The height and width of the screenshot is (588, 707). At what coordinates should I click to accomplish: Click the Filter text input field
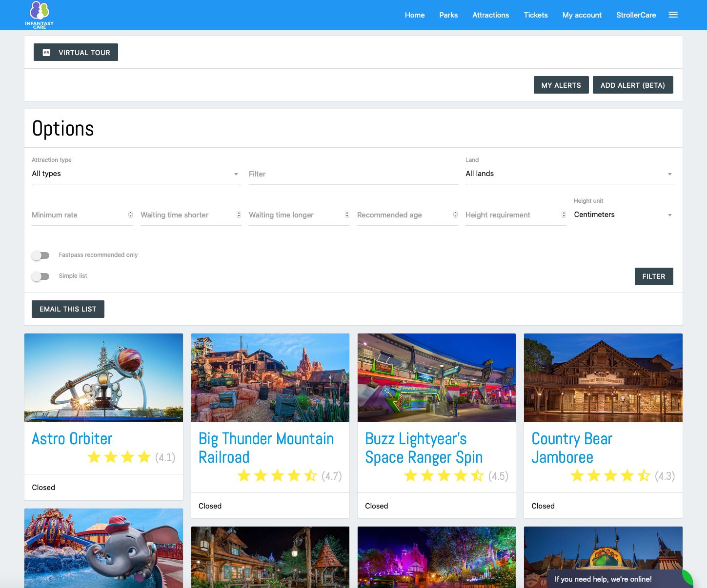click(353, 174)
